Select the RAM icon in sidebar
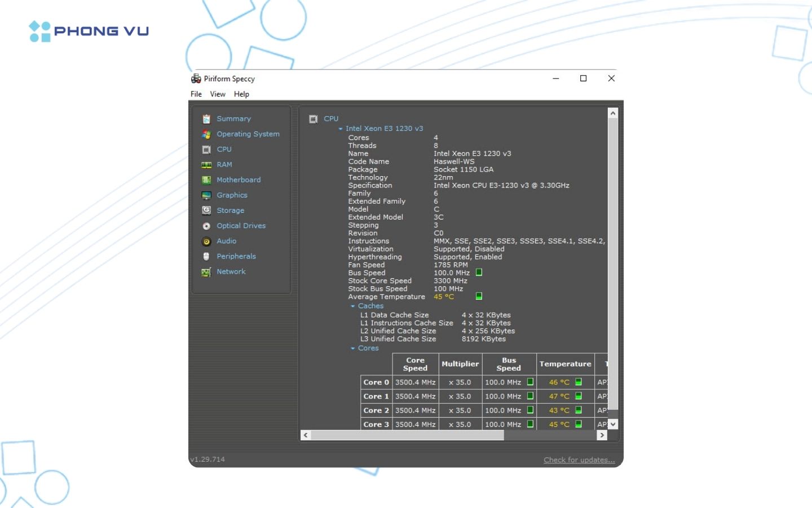Screen dimensions: 812x508 206,165
